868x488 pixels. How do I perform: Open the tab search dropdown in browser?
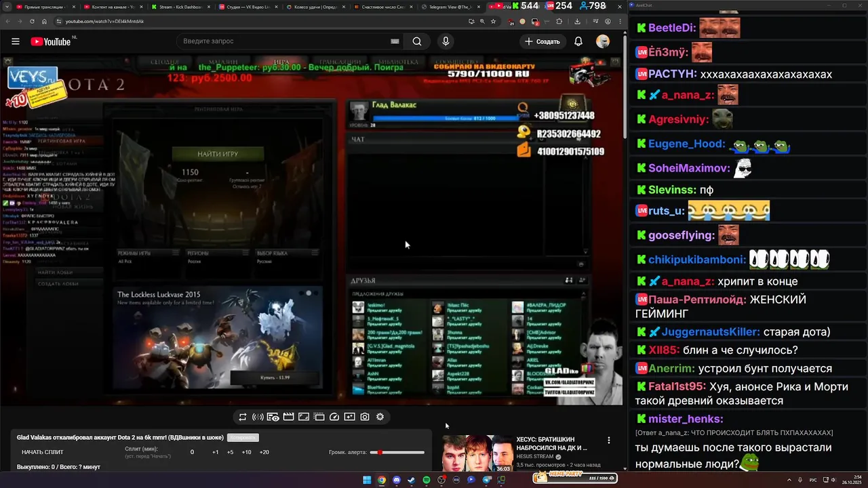pos(8,6)
